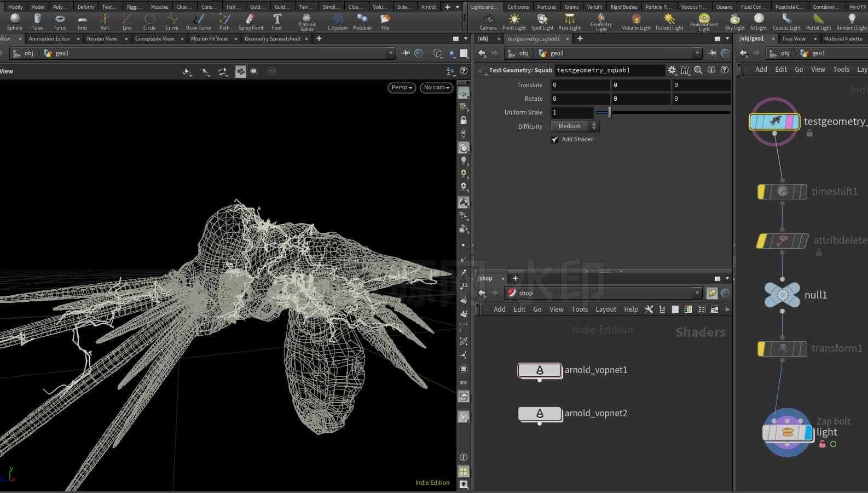The width and height of the screenshot is (868, 493).
Task: Toggle the bypass flag on attribdelete node
Action: [x=761, y=241]
